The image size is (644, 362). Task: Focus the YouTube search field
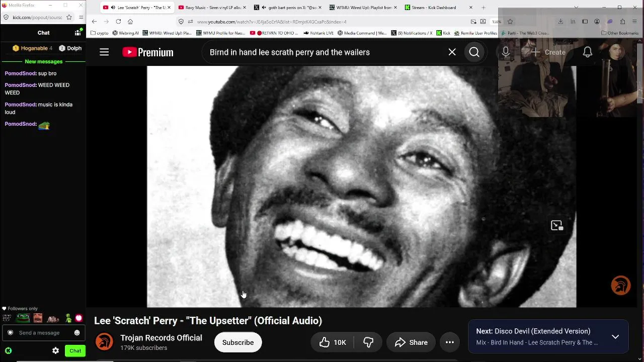[325, 52]
